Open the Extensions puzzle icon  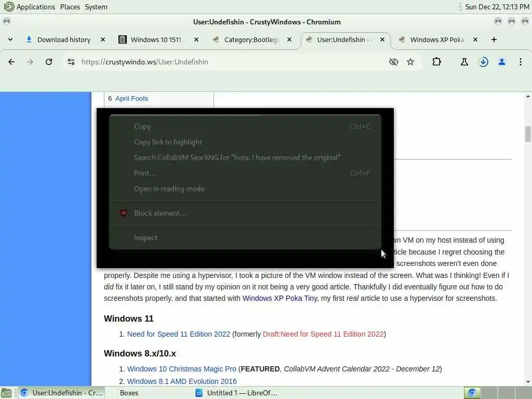coord(436,62)
